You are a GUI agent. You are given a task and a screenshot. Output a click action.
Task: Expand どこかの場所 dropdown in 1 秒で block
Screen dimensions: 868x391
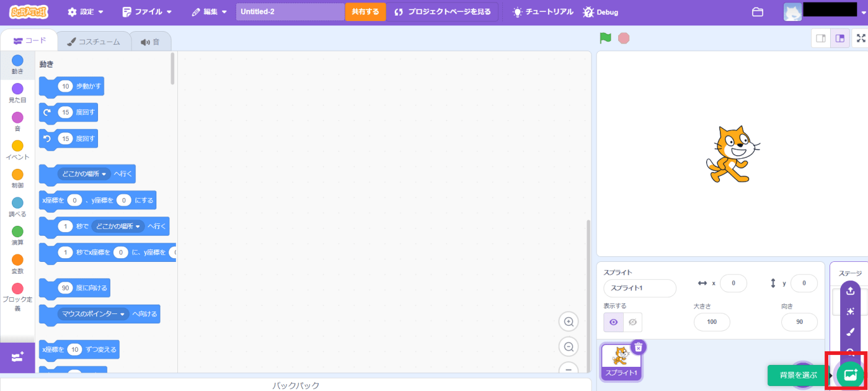[118, 226]
